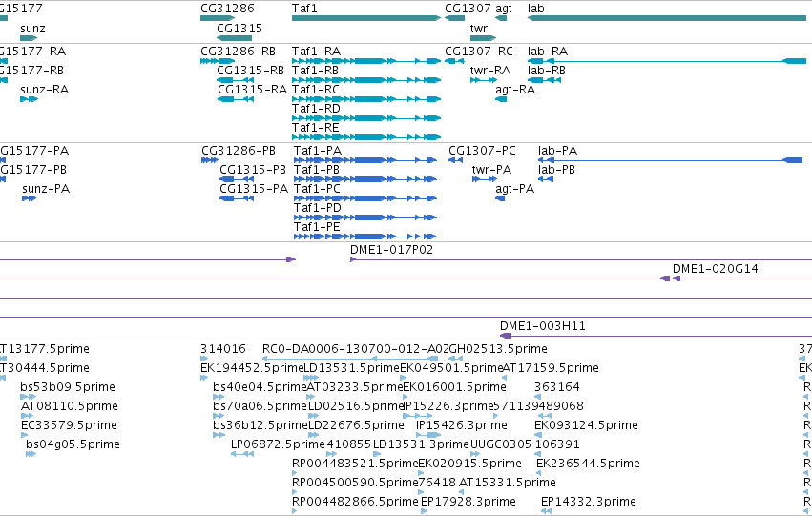Click EST bs36b12.5prime
The height and width of the screenshot is (516, 812).
click(219, 435)
